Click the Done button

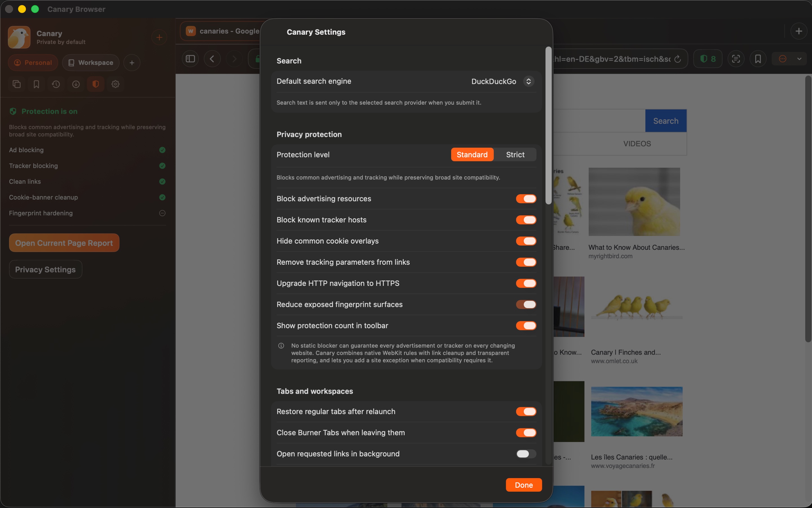click(524, 485)
